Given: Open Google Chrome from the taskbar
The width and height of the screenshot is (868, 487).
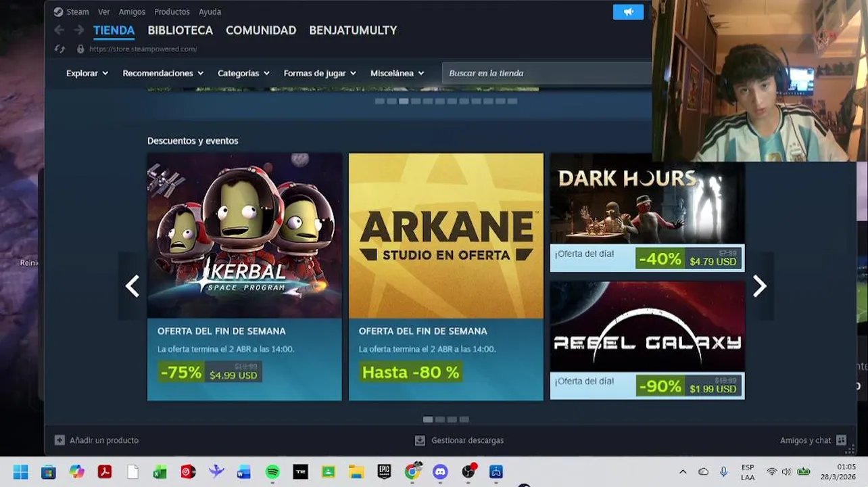Looking at the screenshot, I should [412, 472].
